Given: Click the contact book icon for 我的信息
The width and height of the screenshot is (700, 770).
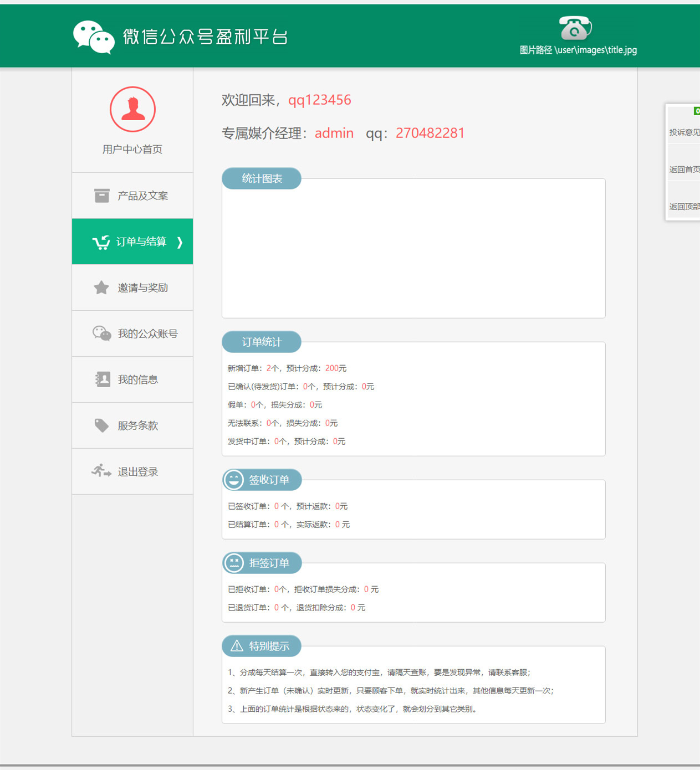Looking at the screenshot, I should (x=102, y=379).
